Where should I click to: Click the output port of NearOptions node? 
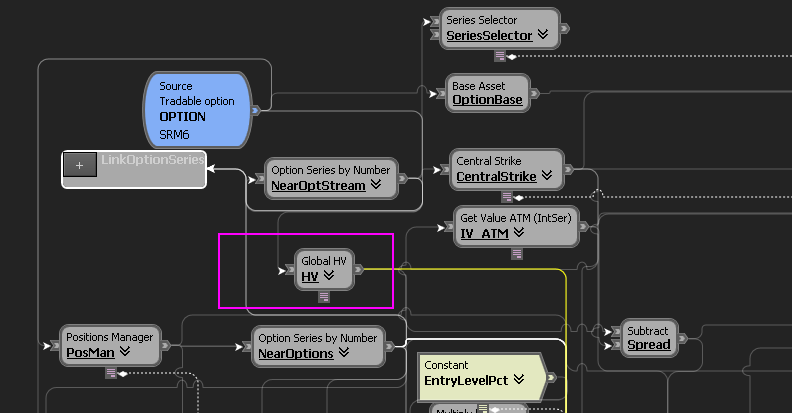coord(389,346)
